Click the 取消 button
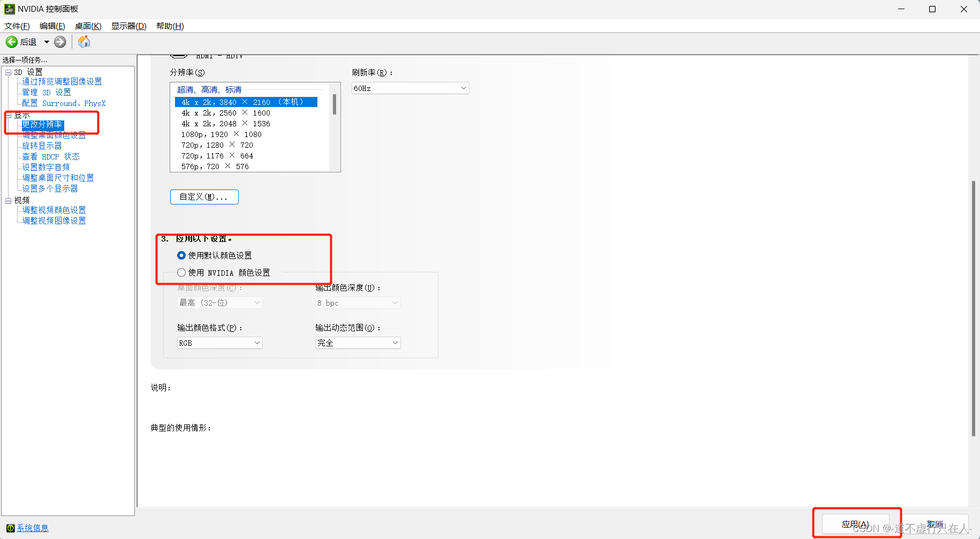 point(935,524)
